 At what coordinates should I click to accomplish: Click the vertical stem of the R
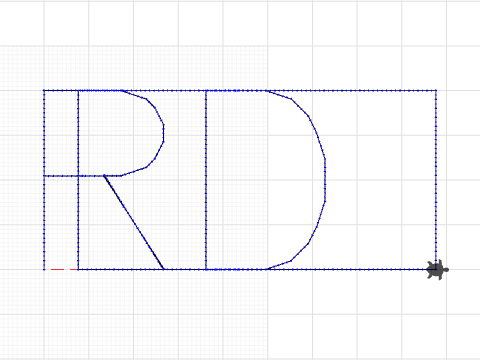pyautogui.click(x=78, y=180)
